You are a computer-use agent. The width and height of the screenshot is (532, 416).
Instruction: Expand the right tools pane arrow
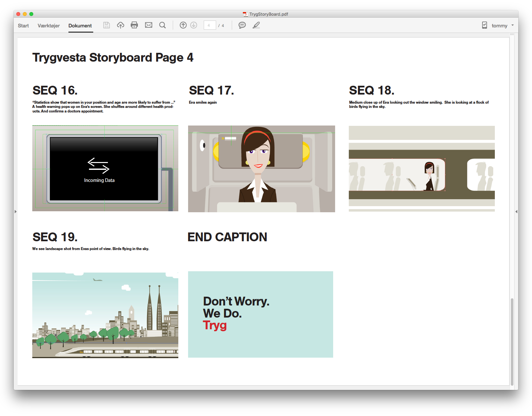click(x=516, y=212)
